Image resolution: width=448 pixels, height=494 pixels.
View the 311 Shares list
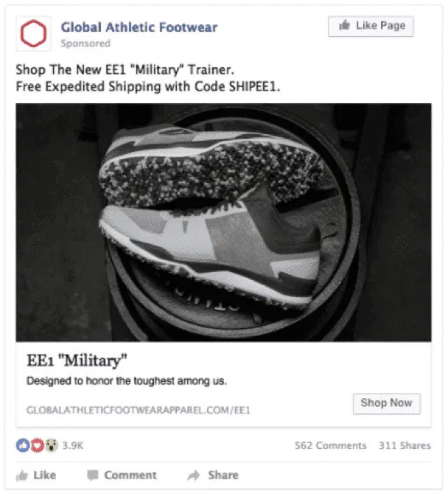click(x=405, y=445)
